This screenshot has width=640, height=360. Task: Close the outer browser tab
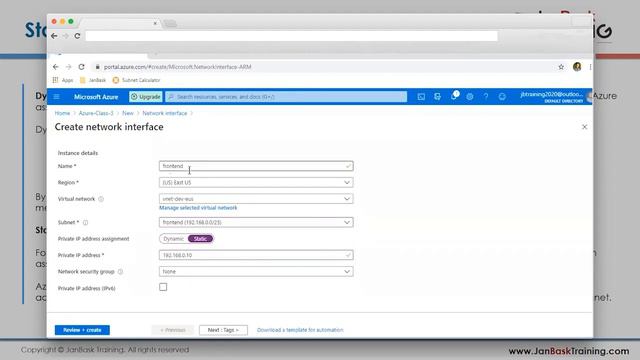point(155,23)
